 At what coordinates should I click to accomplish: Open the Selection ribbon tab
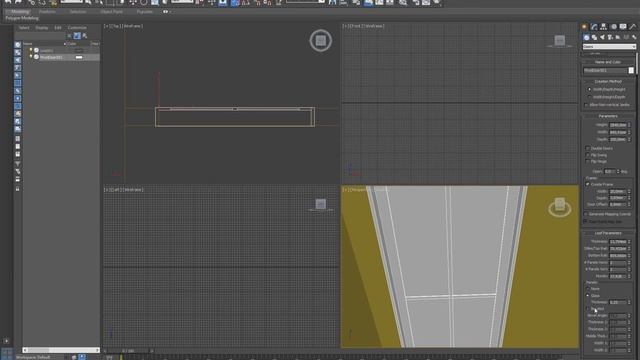pyautogui.click(x=78, y=12)
